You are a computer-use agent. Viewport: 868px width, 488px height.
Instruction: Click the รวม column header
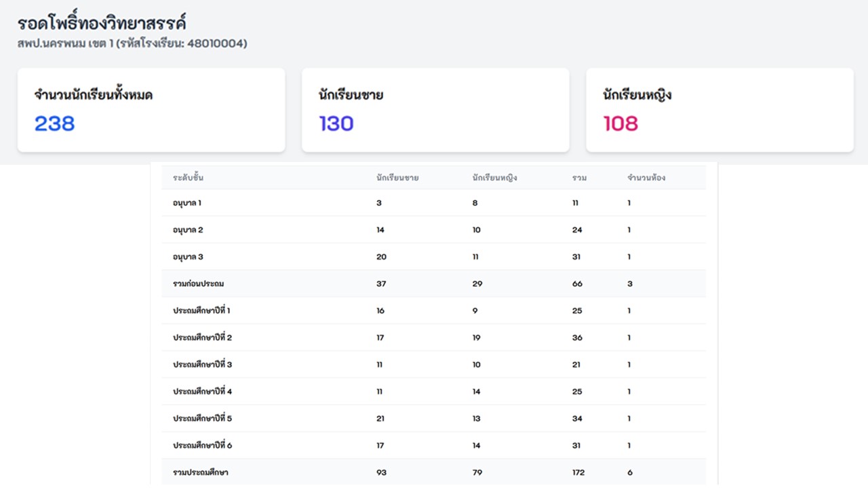579,178
